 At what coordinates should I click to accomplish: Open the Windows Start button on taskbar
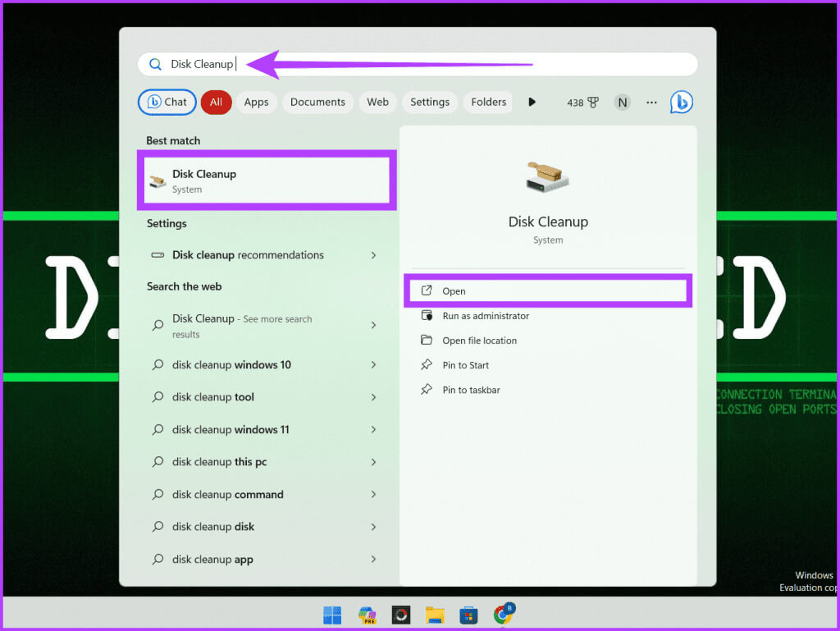[332, 615]
